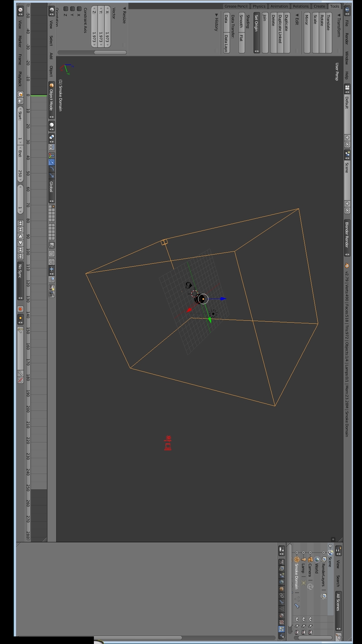Toggle Smoke Domain selectability arrow in outliner
Image resolution: width=362 pixels, height=644 pixels.
click(x=297, y=626)
